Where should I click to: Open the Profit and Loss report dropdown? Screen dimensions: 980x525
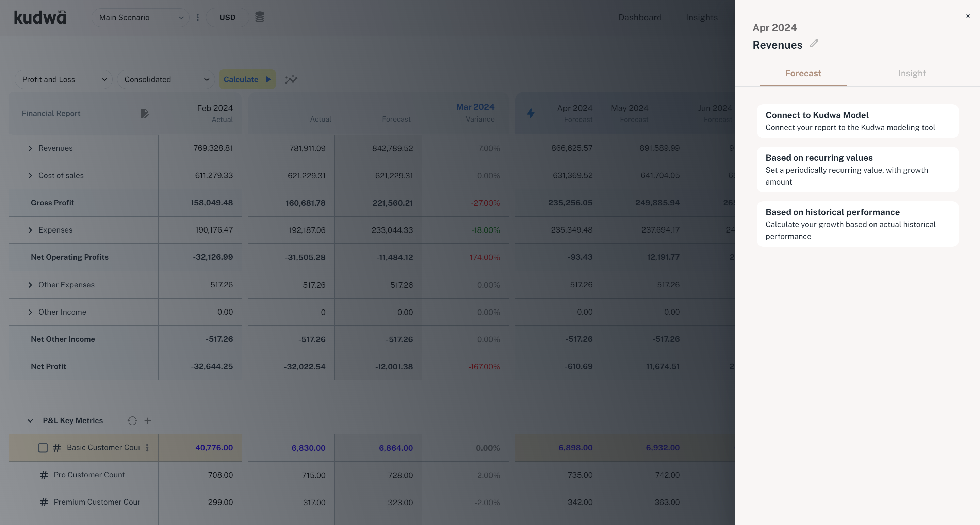point(64,79)
